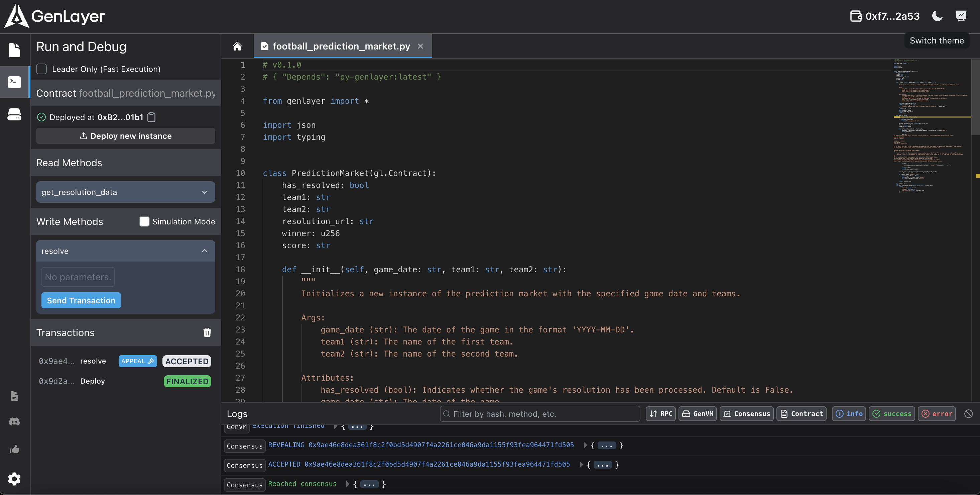This screenshot has height=495, width=980.
Task: Enable Leader Only (Fast Execution) checkbox
Action: (x=41, y=69)
